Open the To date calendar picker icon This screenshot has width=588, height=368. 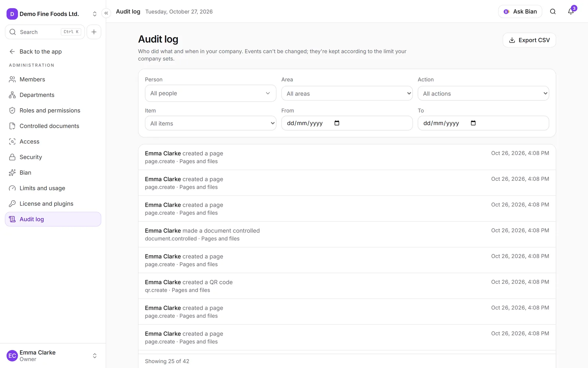(473, 123)
